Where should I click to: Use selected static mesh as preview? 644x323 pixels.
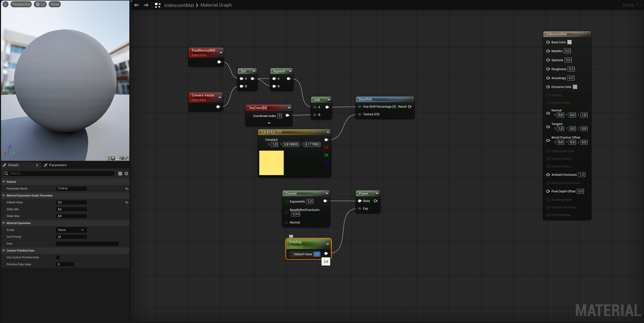[x=127, y=158]
